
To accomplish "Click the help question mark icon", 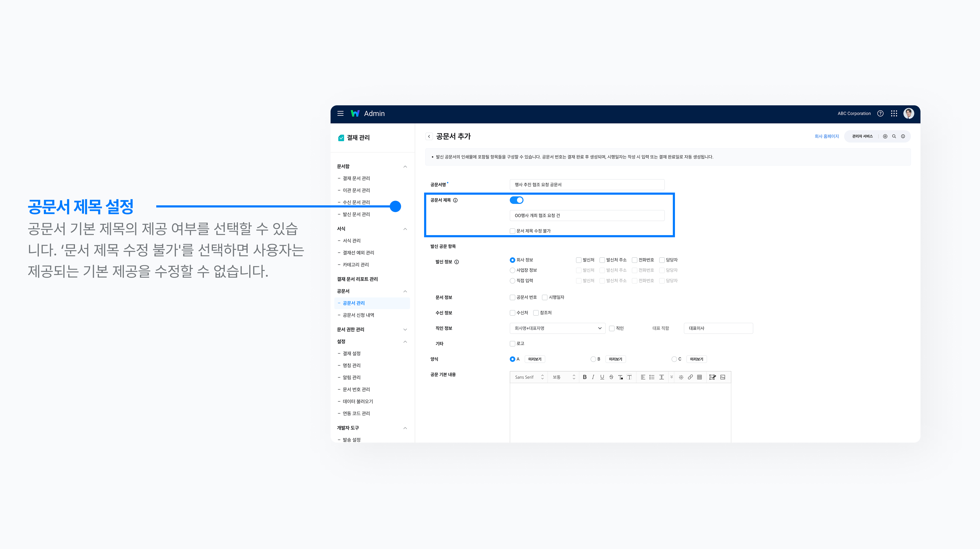I will coord(880,114).
